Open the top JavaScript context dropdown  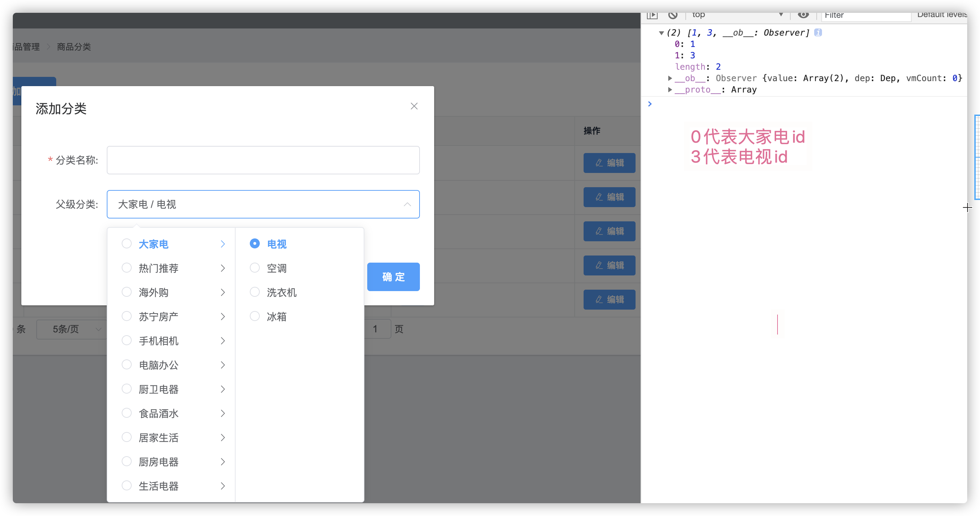pos(737,15)
